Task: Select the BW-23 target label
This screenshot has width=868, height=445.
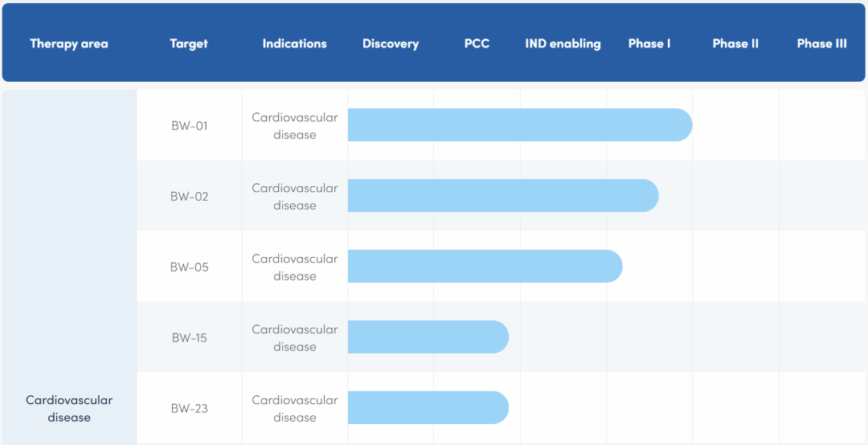Action: click(x=189, y=409)
